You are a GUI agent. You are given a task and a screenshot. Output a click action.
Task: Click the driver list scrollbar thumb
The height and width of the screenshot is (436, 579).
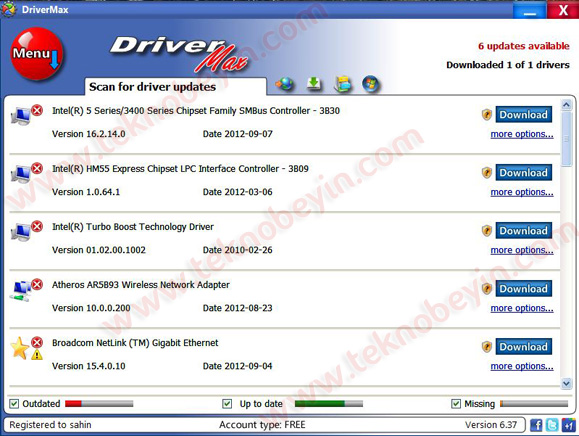point(566,139)
